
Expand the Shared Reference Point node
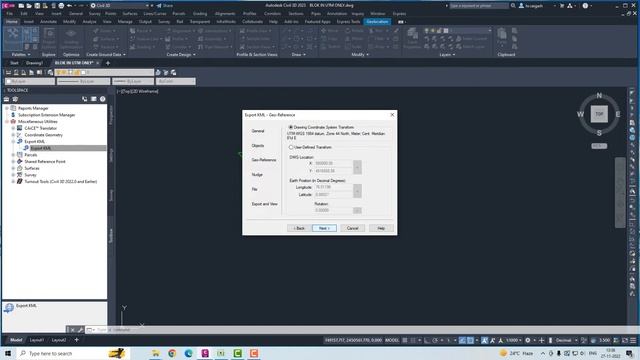coord(13,162)
